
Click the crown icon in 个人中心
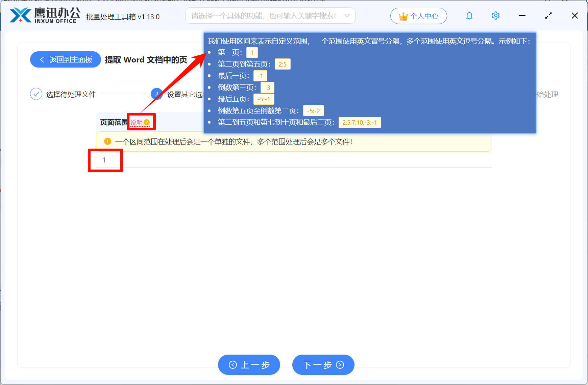[x=403, y=16]
